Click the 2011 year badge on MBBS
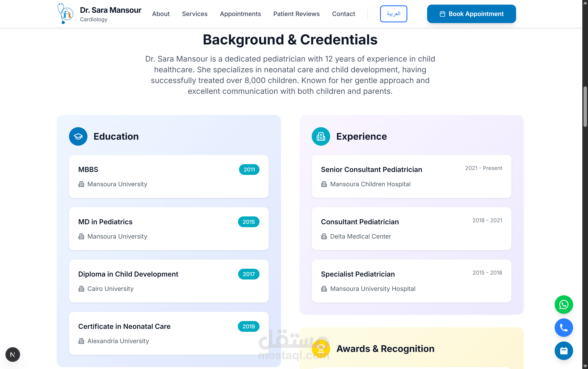The width and height of the screenshot is (588, 369). tap(249, 170)
